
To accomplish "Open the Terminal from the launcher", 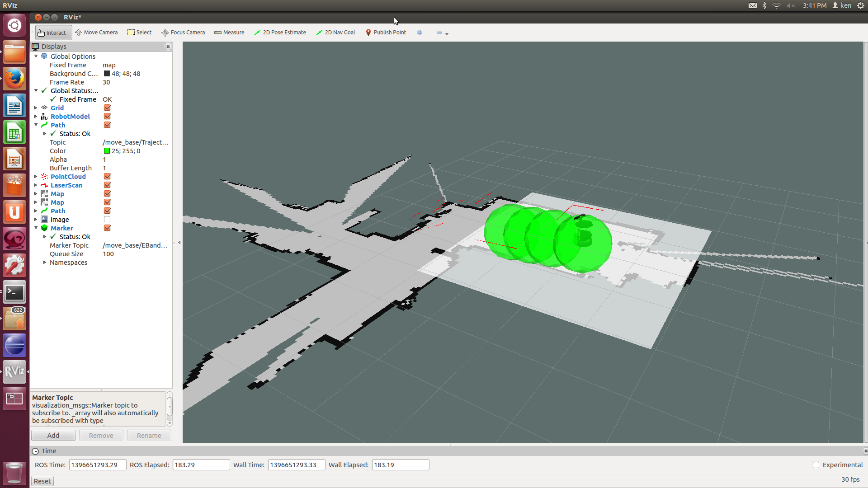I will (x=14, y=292).
